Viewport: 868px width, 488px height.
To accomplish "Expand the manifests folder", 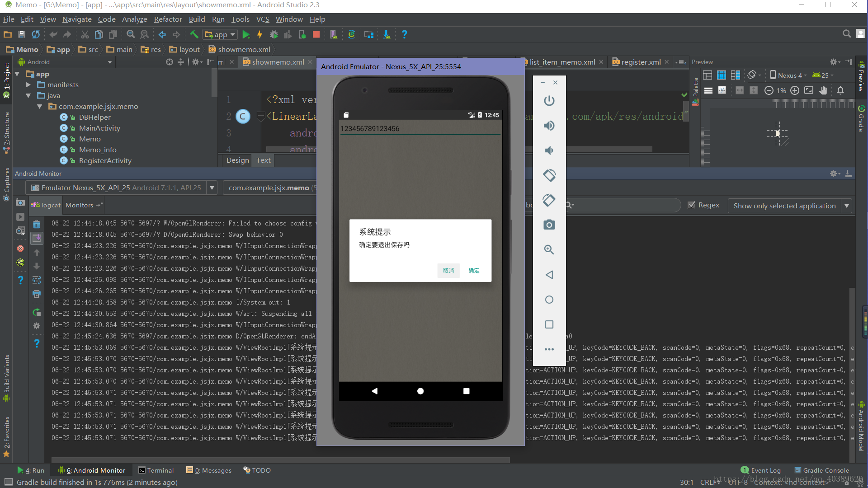I will click(x=28, y=85).
